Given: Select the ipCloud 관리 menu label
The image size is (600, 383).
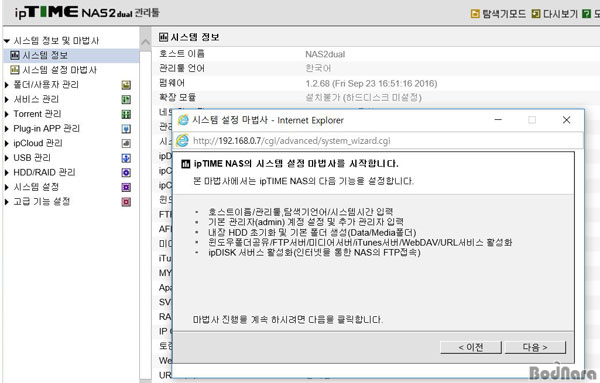Looking at the screenshot, I should tap(38, 143).
